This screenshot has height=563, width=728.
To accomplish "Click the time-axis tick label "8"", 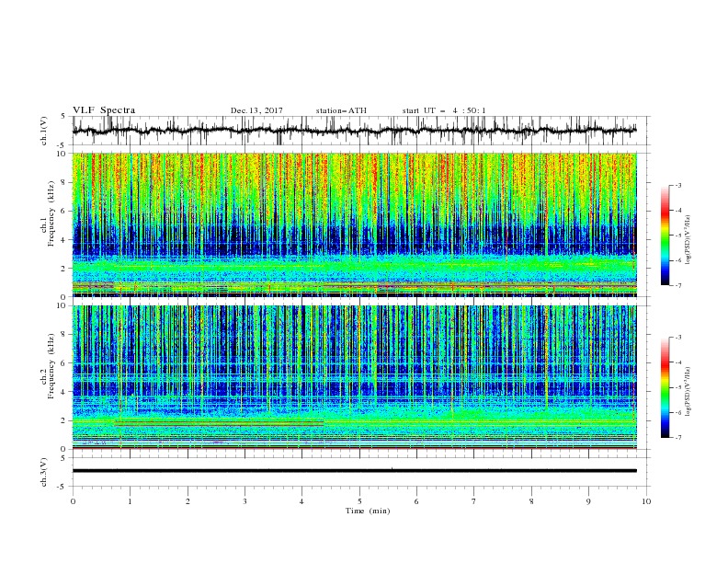I will (531, 501).
